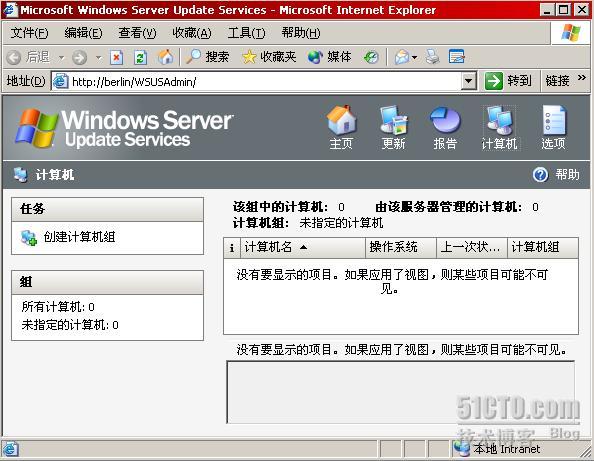Open the Favorites (收藏) menu
Screen dimensions: 594x461
point(192,33)
